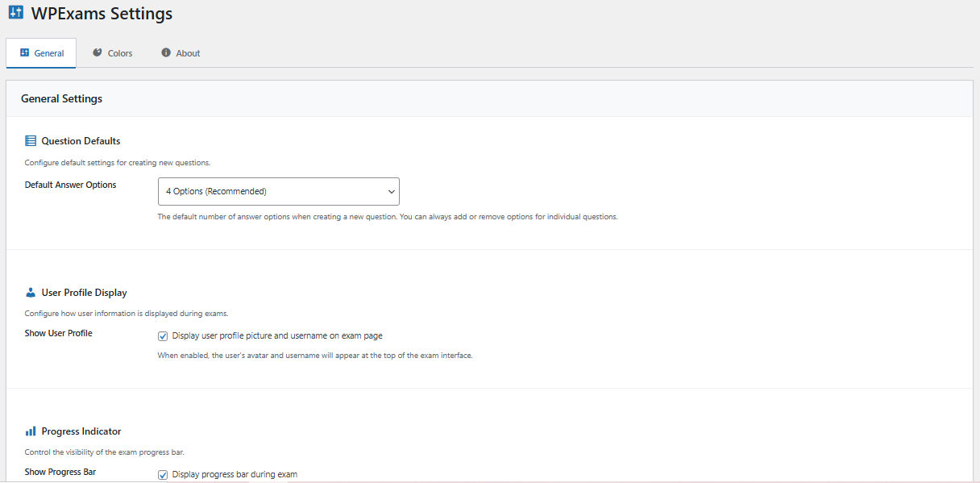Screen dimensions: 980x483
Task: Open the About tab
Action: pos(181,53)
